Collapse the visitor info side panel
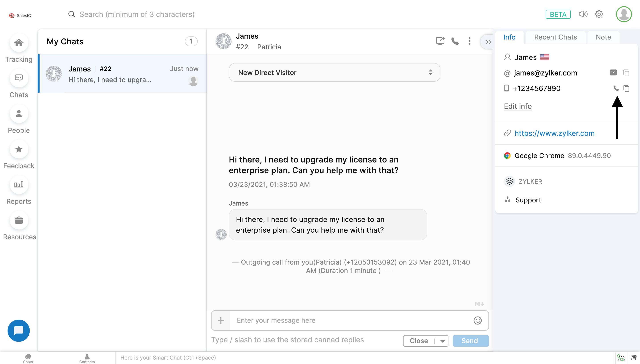The image size is (640, 364). (x=488, y=42)
